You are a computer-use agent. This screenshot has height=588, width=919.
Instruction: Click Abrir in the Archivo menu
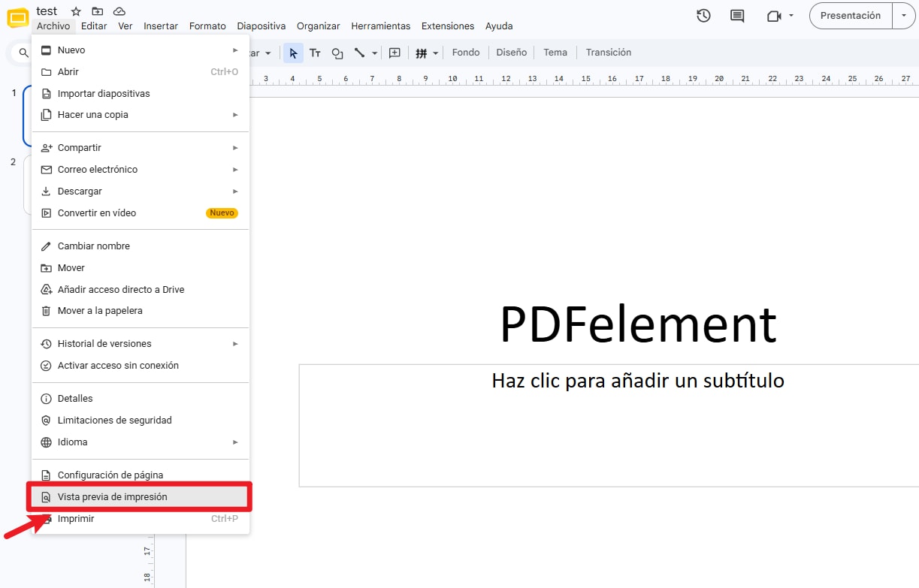[141, 72]
